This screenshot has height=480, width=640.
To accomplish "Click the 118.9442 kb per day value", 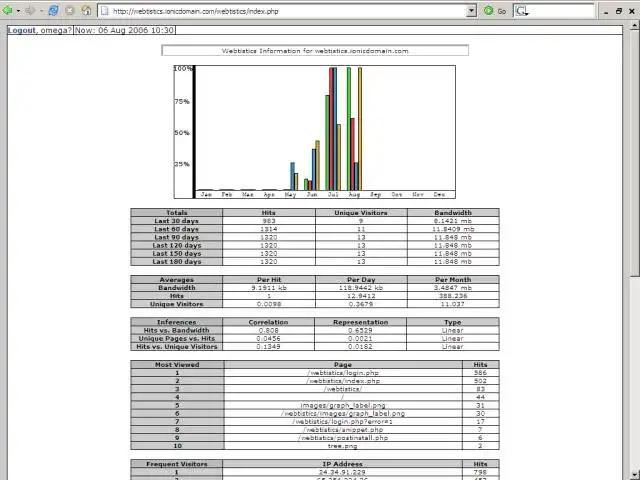I will [x=361, y=288].
